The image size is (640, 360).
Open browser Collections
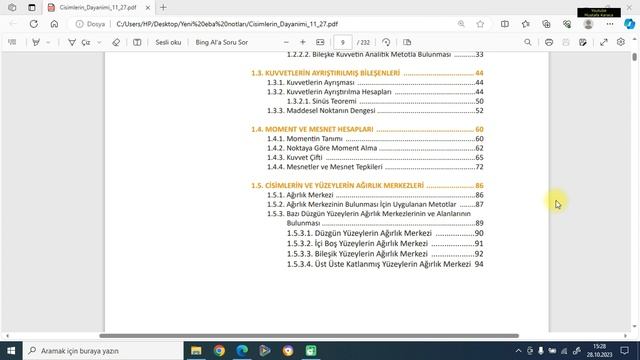pyautogui.click(x=547, y=24)
